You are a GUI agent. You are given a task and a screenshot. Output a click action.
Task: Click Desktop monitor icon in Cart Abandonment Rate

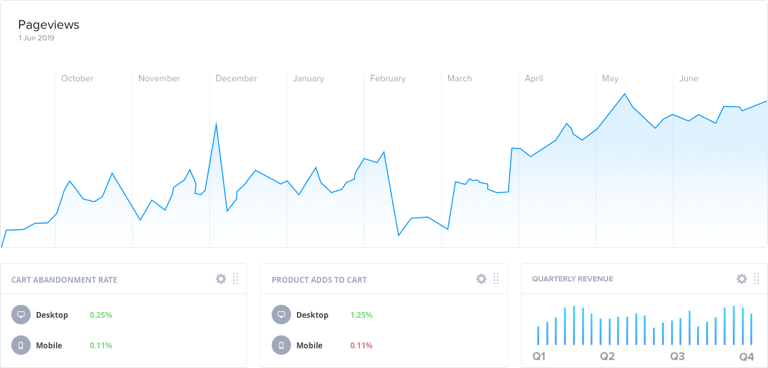(x=21, y=315)
